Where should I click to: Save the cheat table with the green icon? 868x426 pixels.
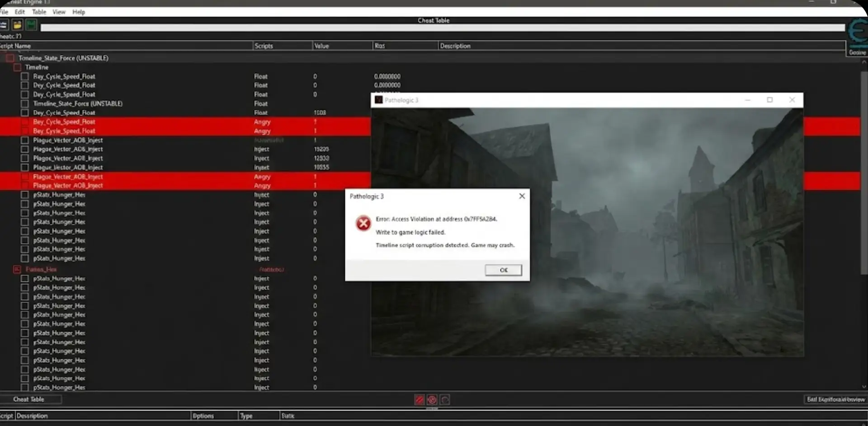[x=31, y=25]
